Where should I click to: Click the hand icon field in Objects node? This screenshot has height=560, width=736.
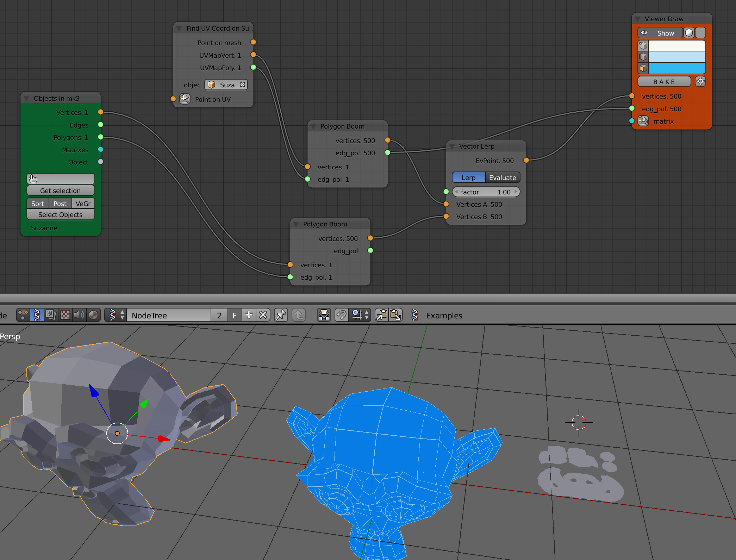[61, 179]
